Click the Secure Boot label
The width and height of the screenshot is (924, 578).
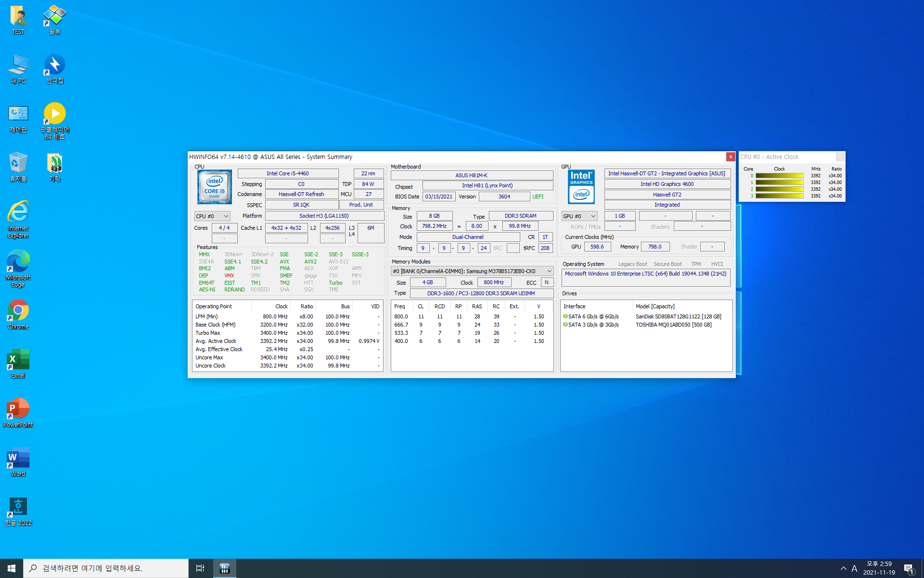667,264
